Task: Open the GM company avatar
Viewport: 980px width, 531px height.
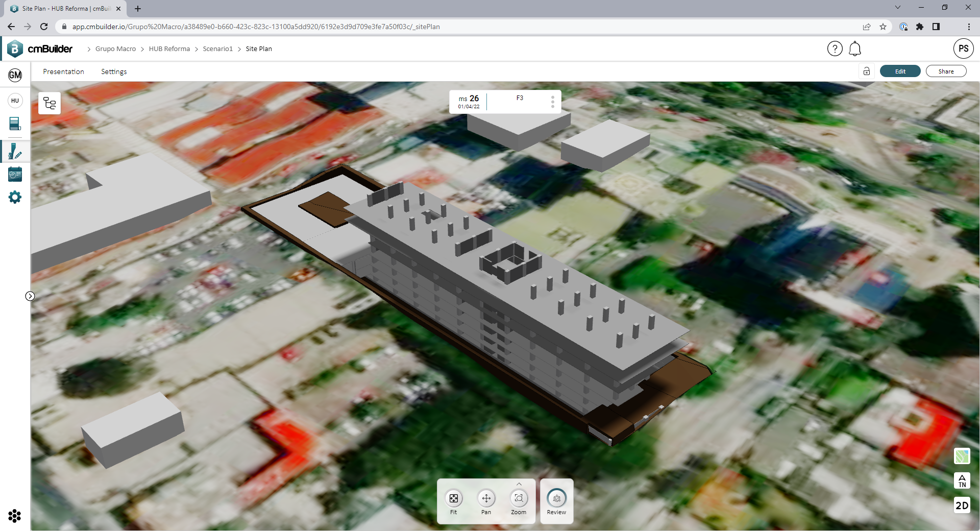Action: point(15,76)
